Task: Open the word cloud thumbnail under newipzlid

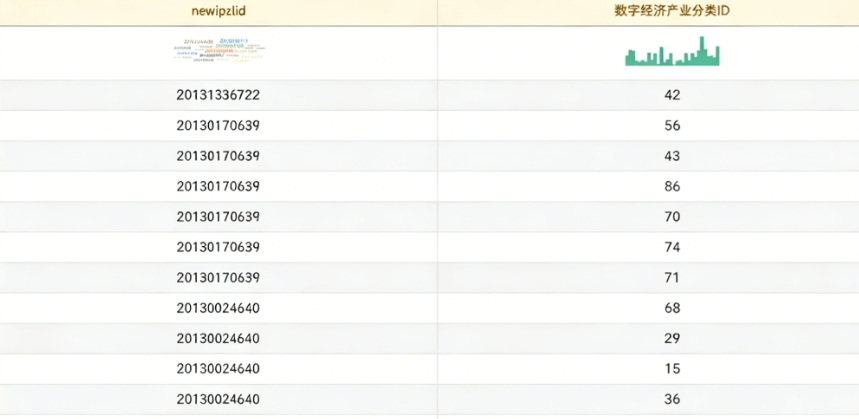Action: [x=218, y=51]
